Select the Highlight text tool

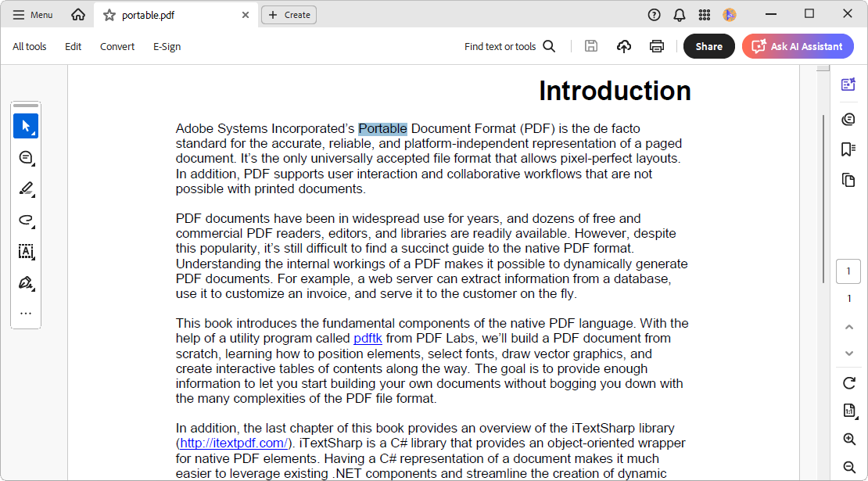[26, 188]
